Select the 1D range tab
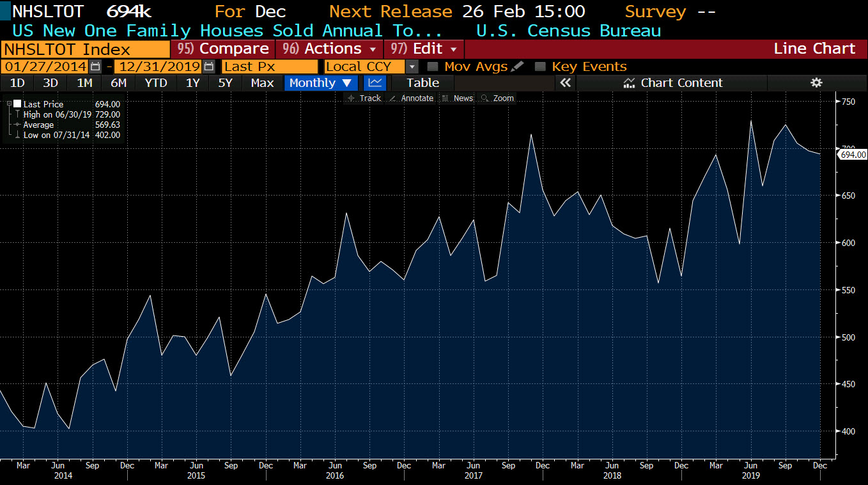This screenshot has width=868, height=485. point(17,82)
